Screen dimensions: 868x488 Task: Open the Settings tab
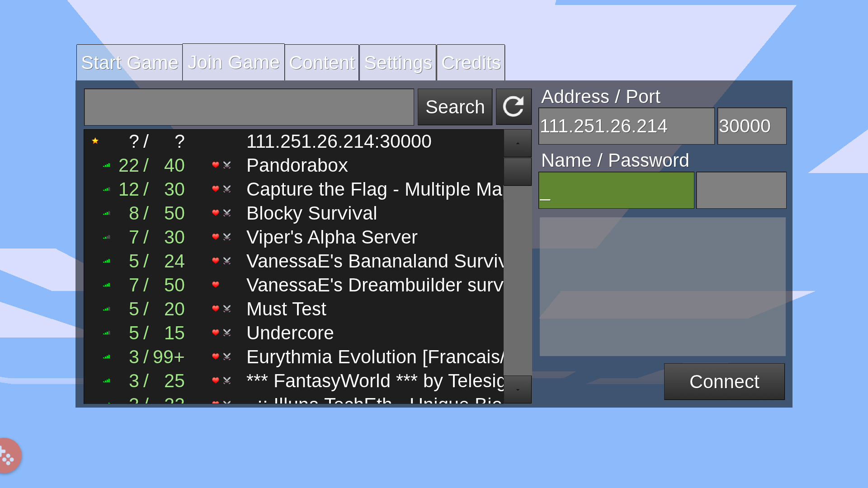click(x=398, y=63)
